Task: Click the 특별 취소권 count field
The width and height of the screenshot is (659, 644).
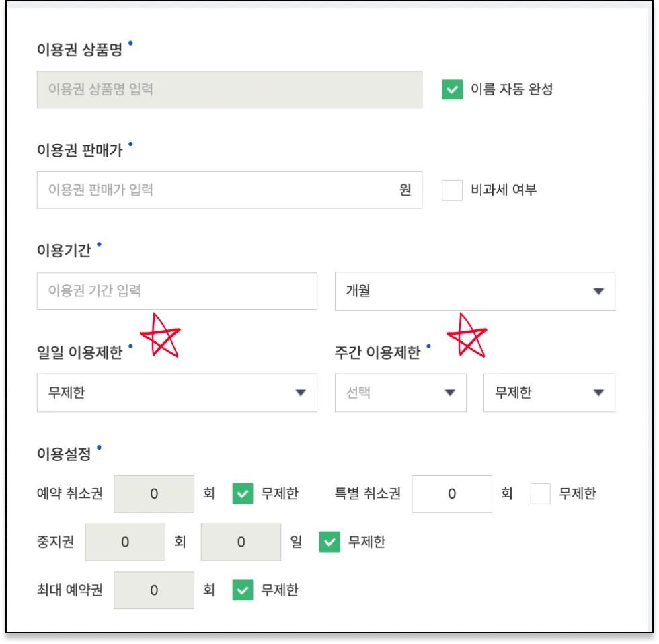Action: click(x=452, y=494)
